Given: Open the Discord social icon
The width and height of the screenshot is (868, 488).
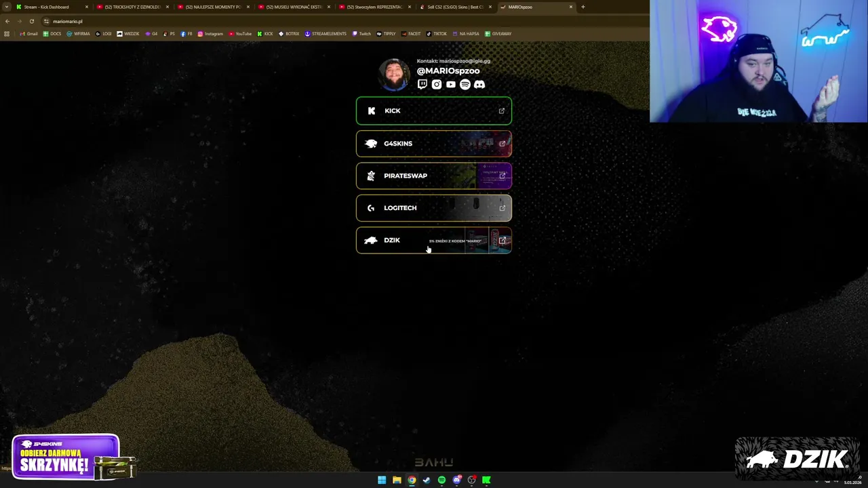Looking at the screenshot, I should click(x=479, y=84).
